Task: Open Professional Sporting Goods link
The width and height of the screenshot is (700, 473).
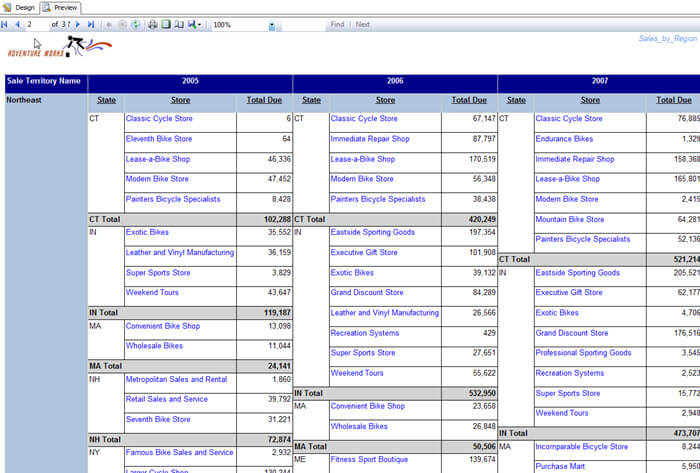Action: (x=583, y=353)
